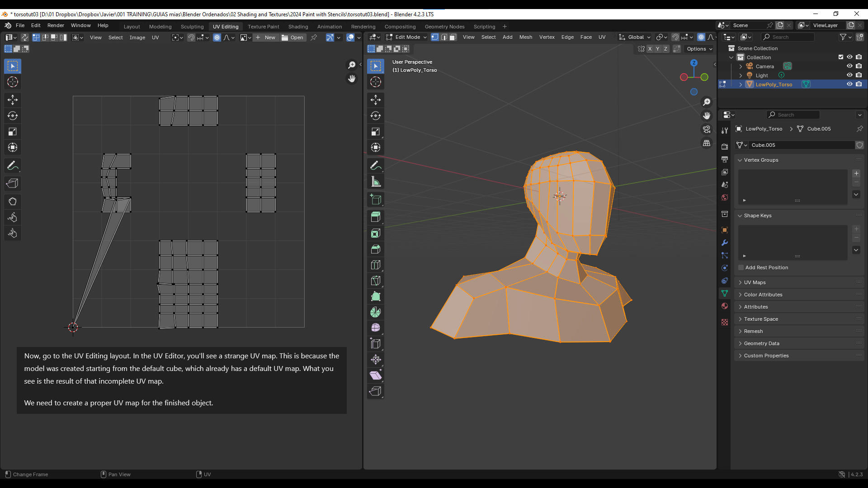Image resolution: width=868 pixels, height=488 pixels.
Task: Disable Collection in renders
Action: click(859, 57)
